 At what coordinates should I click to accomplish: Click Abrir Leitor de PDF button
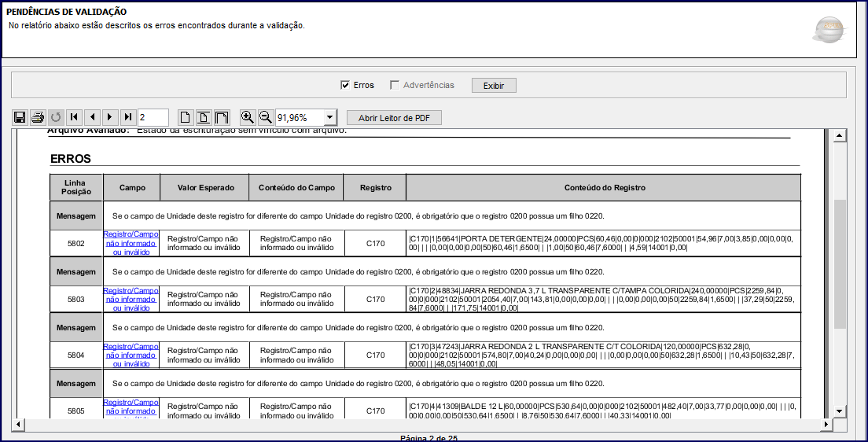tap(394, 118)
